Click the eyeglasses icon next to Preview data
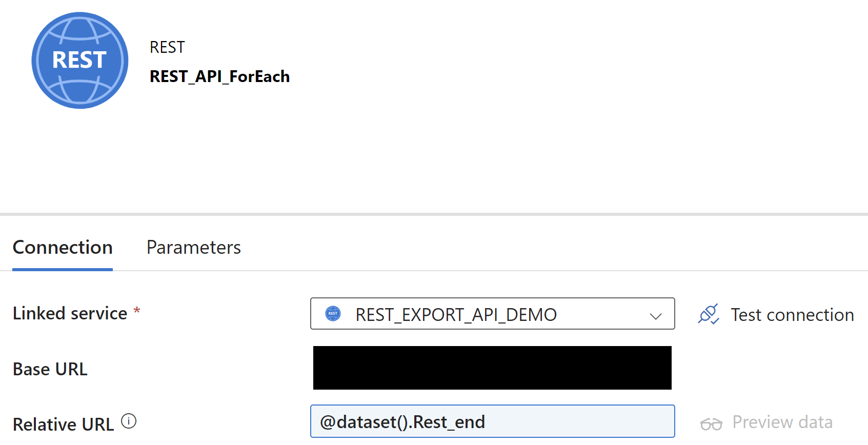Screen dimensions: 868x445 pyautogui.click(x=712, y=422)
